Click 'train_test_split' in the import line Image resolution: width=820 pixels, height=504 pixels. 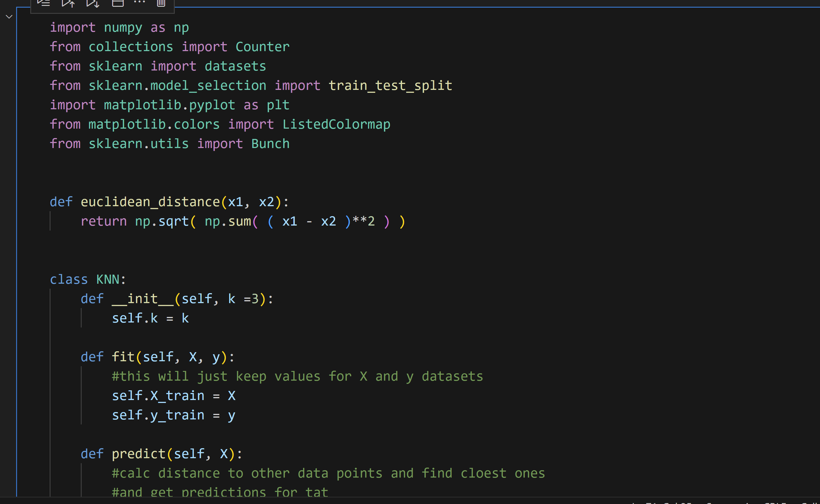coord(390,86)
